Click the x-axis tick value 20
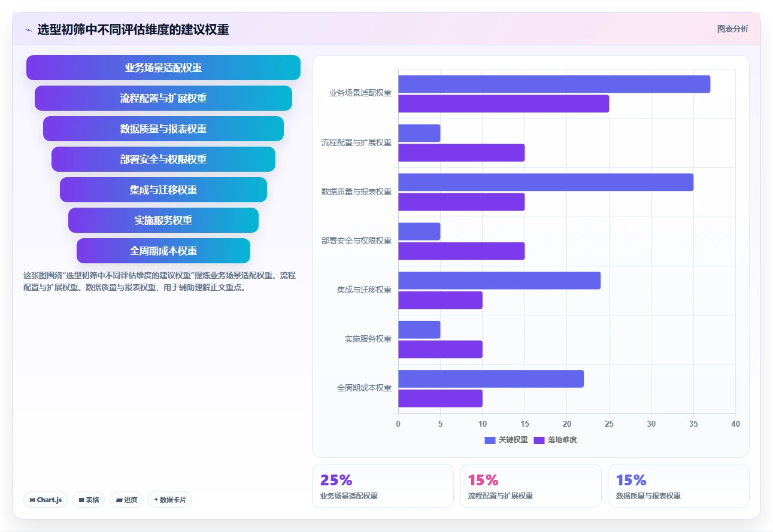The width and height of the screenshot is (773, 532). click(567, 424)
